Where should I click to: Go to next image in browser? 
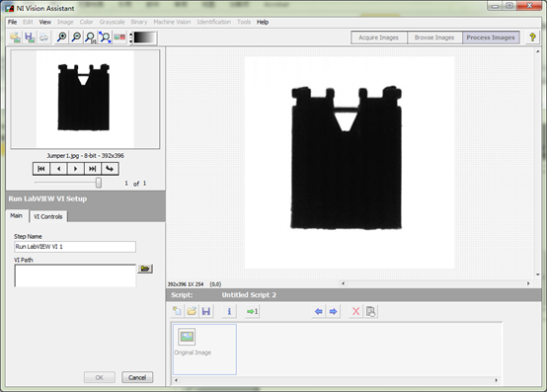point(75,169)
